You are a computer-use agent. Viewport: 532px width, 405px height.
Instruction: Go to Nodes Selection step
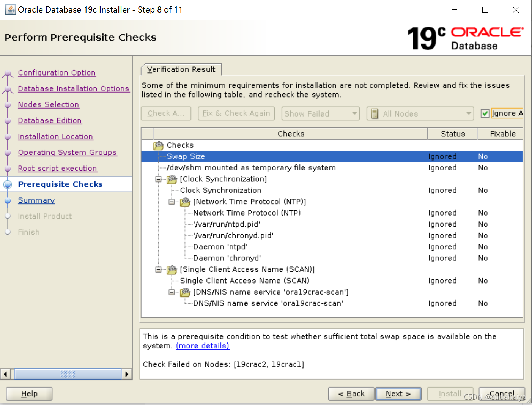tap(48, 105)
